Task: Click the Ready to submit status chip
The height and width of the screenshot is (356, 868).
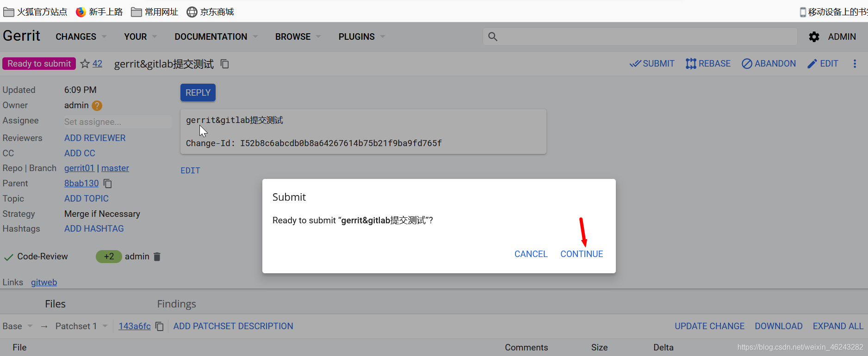Action: pos(39,64)
